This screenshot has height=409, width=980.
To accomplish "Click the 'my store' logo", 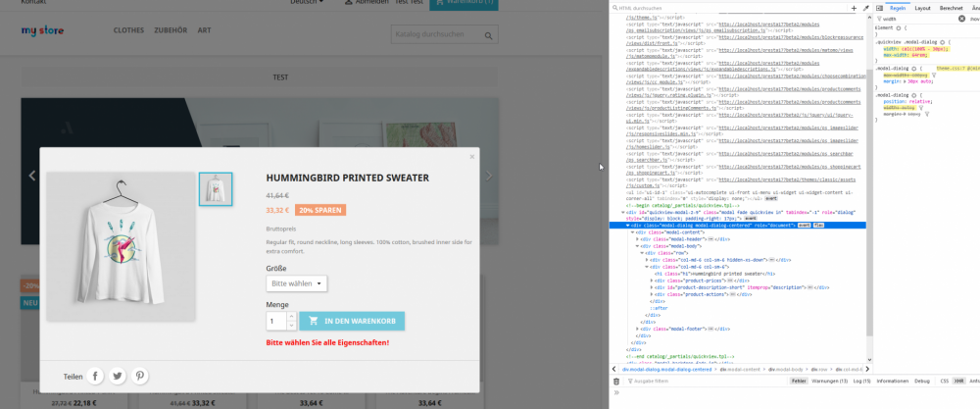I will click(x=42, y=30).
